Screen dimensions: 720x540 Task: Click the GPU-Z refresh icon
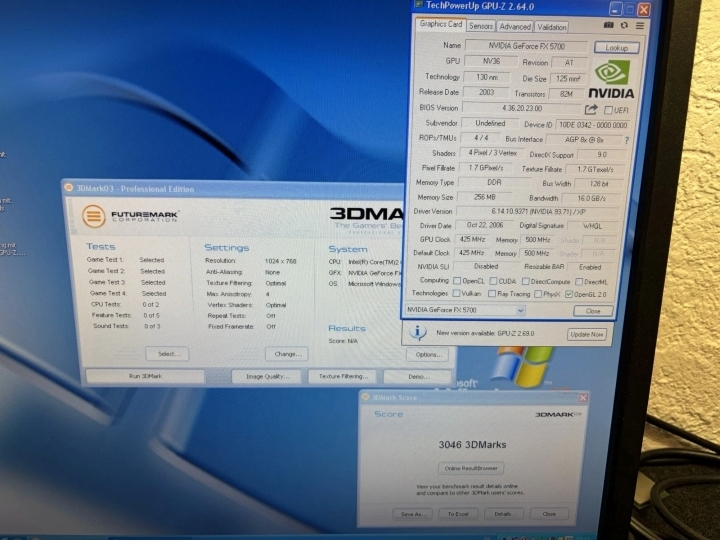click(624, 25)
